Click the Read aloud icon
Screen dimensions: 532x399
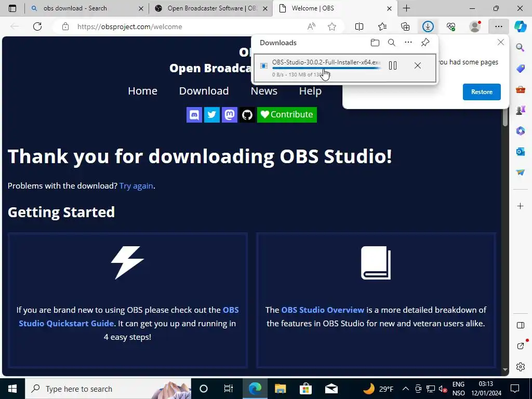click(x=311, y=26)
